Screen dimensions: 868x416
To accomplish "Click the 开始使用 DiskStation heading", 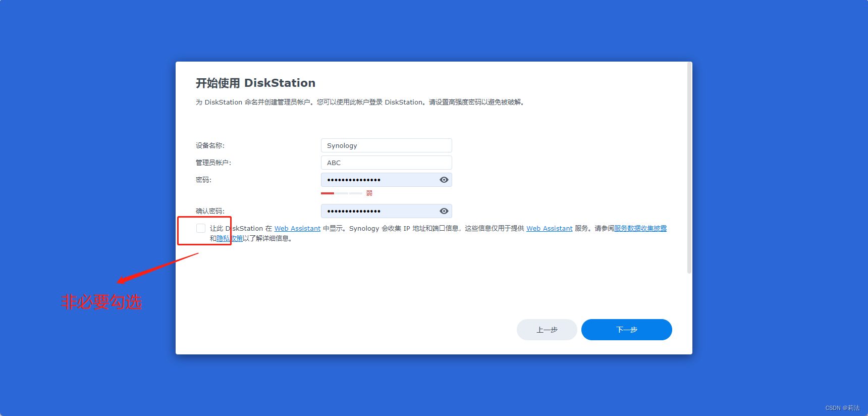I will point(255,83).
